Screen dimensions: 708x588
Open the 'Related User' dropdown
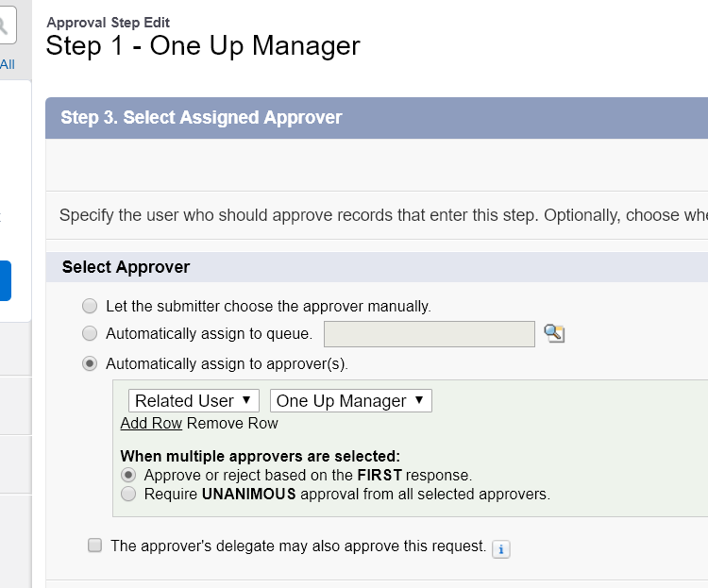pos(194,401)
